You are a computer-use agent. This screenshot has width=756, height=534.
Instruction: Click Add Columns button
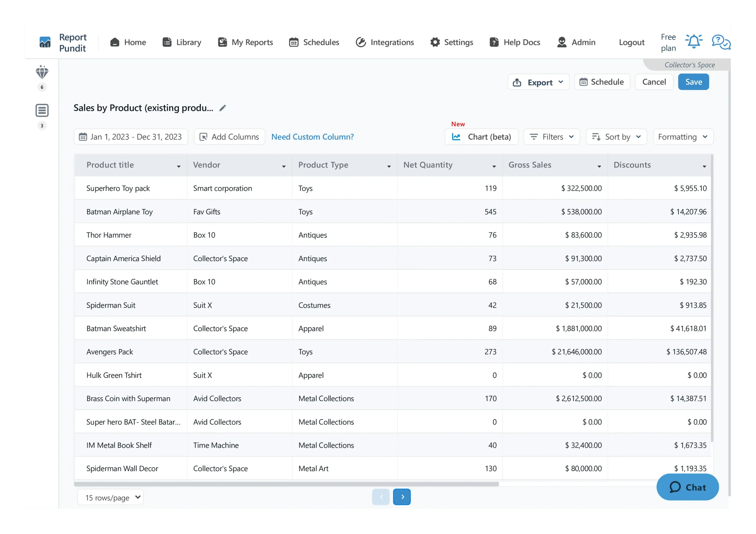click(x=229, y=137)
